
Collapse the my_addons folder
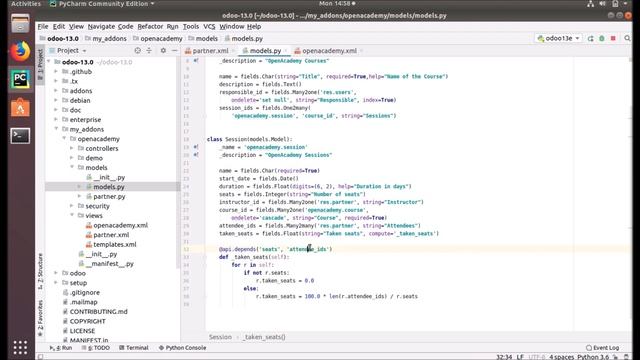56,129
